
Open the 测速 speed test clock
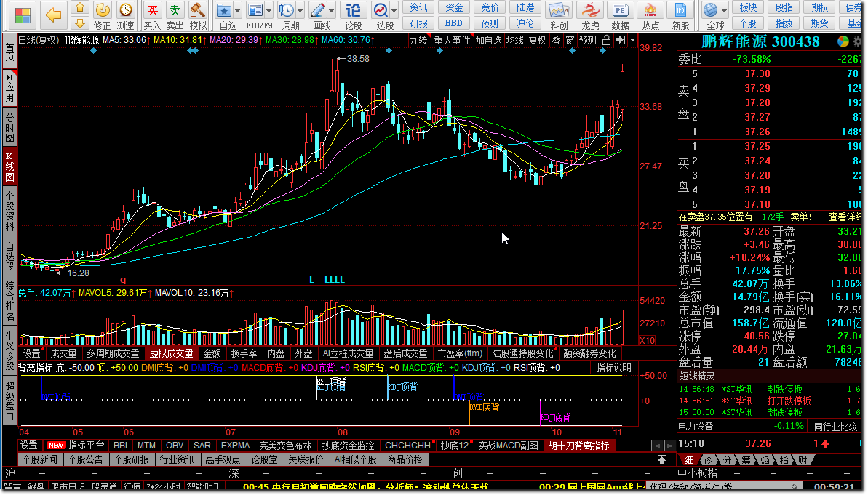(x=126, y=15)
